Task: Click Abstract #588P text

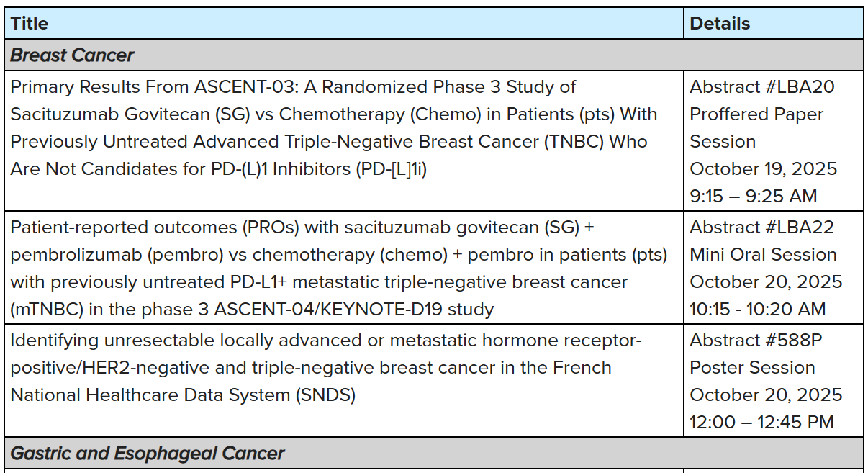Action: coord(756,340)
